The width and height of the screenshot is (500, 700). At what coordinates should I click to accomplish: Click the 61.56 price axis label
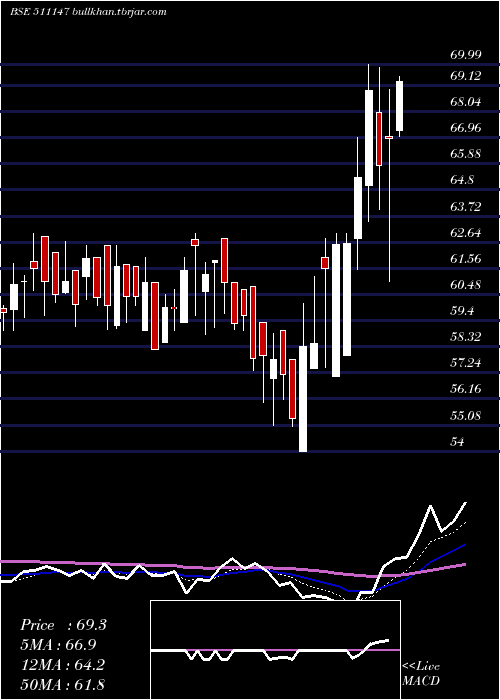[x=466, y=258]
